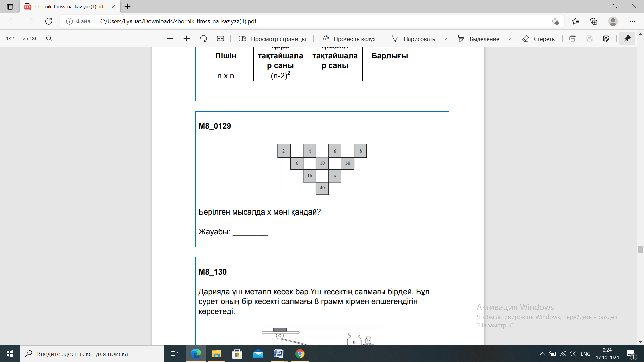Add this page to favorites

[x=555, y=21]
